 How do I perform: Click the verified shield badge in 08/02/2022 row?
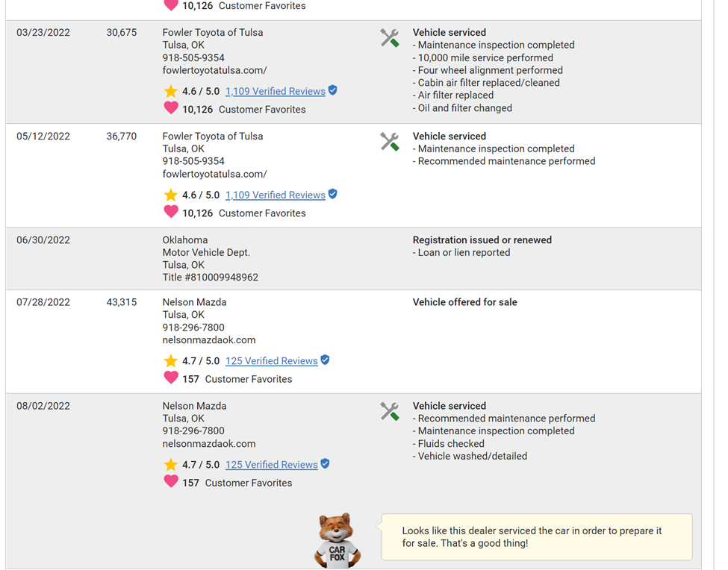click(x=325, y=463)
